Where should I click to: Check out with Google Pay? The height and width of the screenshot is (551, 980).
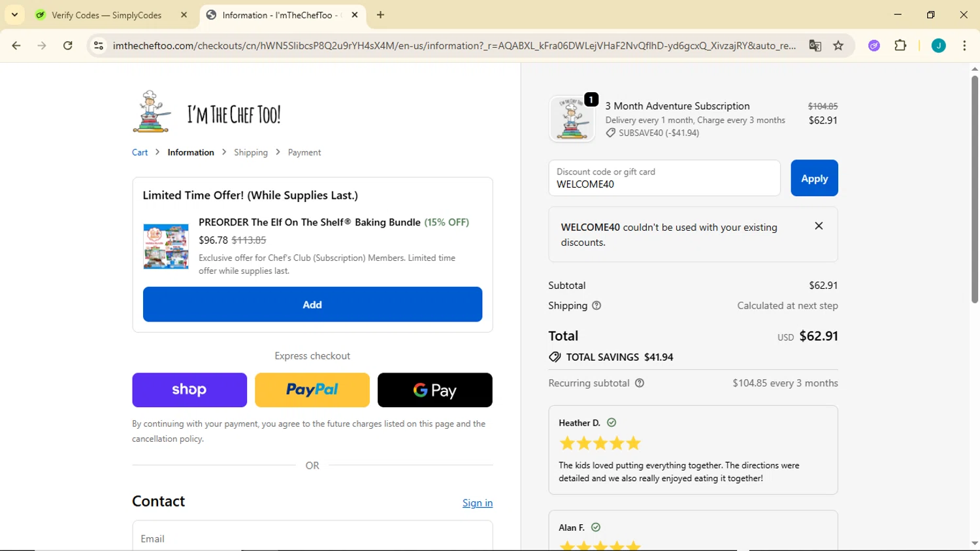tap(435, 390)
